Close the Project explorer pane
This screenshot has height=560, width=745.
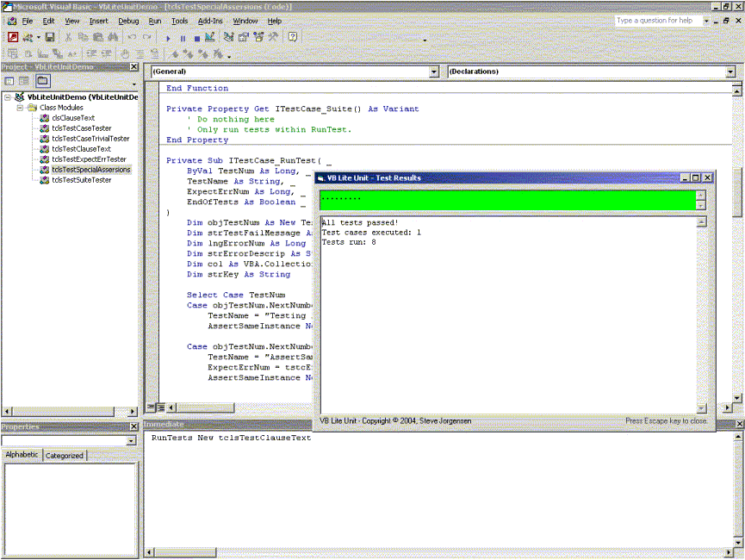134,67
